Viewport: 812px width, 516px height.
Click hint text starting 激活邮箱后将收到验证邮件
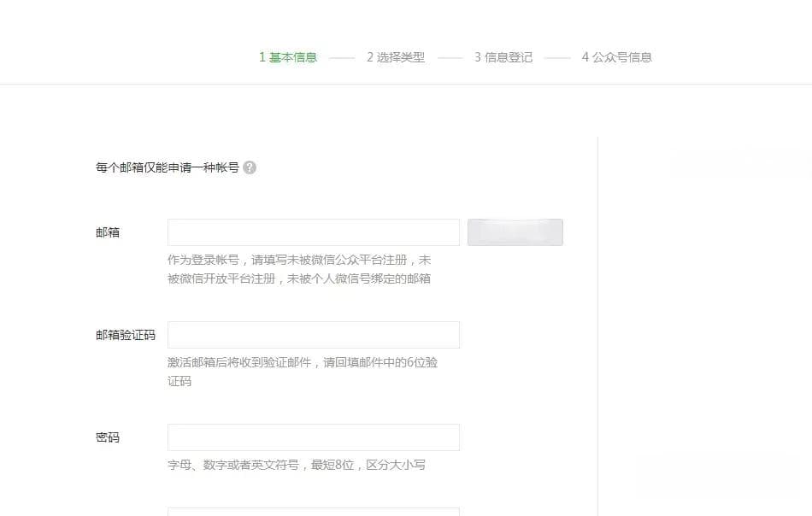(303, 372)
